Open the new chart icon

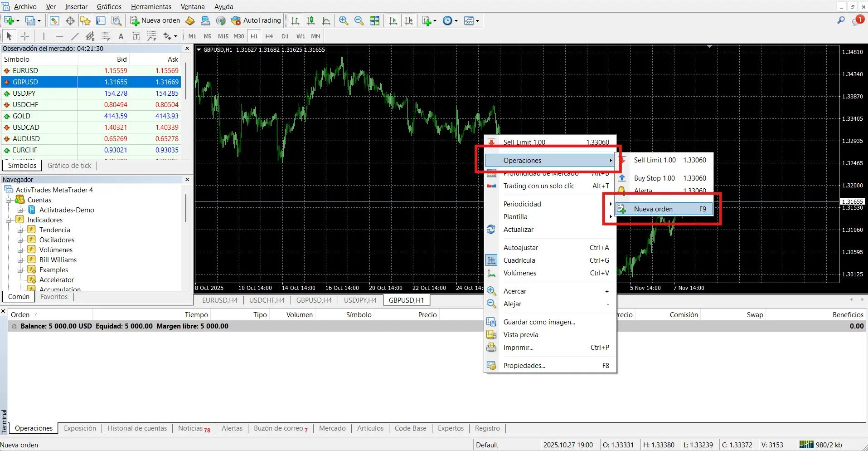tap(8, 20)
